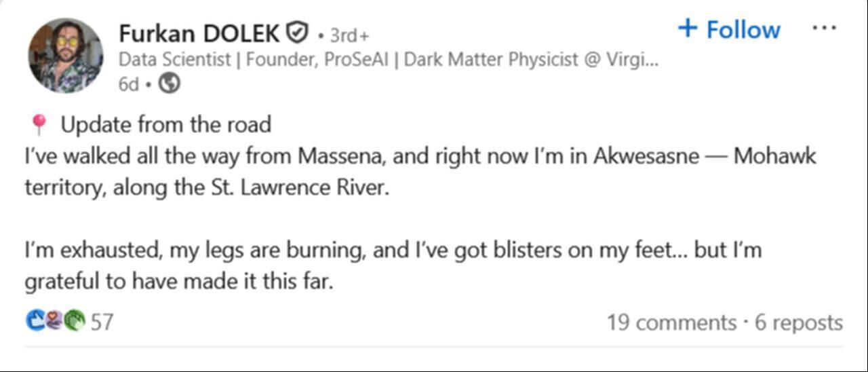This screenshot has height=372, width=868.
Task: Open the three-dot post options menu
Action: 823,29
